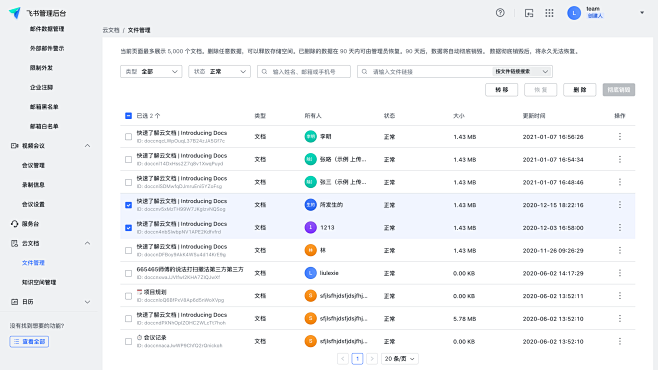
Task: Click the 转移 button
Action: click(501, 90)
